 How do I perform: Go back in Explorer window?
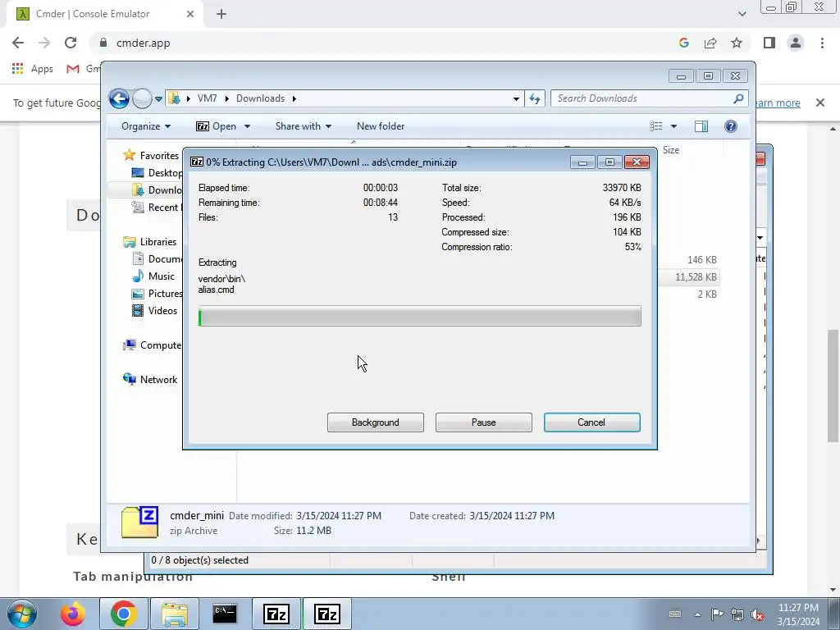pyautogui.click(x=119, y=98)
